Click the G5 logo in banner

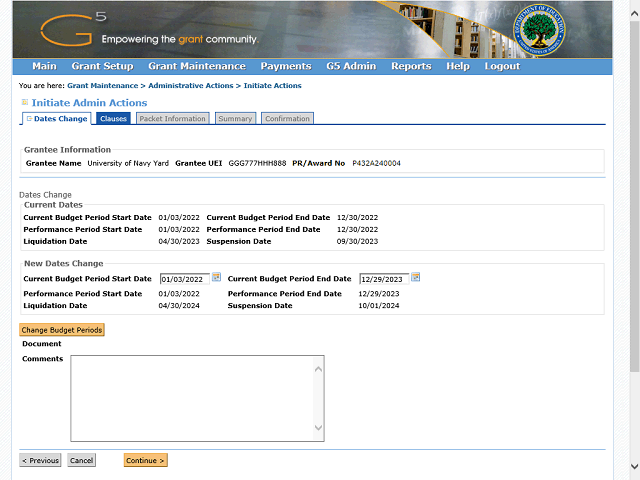[x=73, y=29]
